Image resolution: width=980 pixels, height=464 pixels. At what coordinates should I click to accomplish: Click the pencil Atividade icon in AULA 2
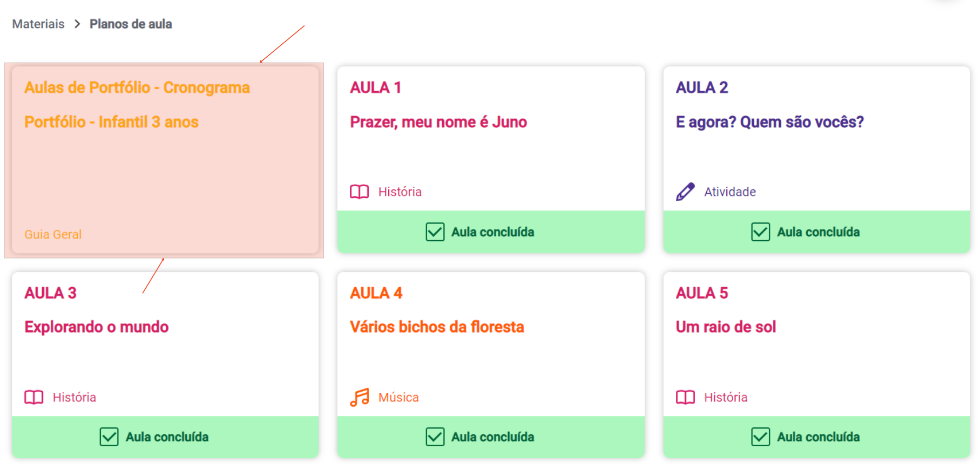[x=685, y=192]
